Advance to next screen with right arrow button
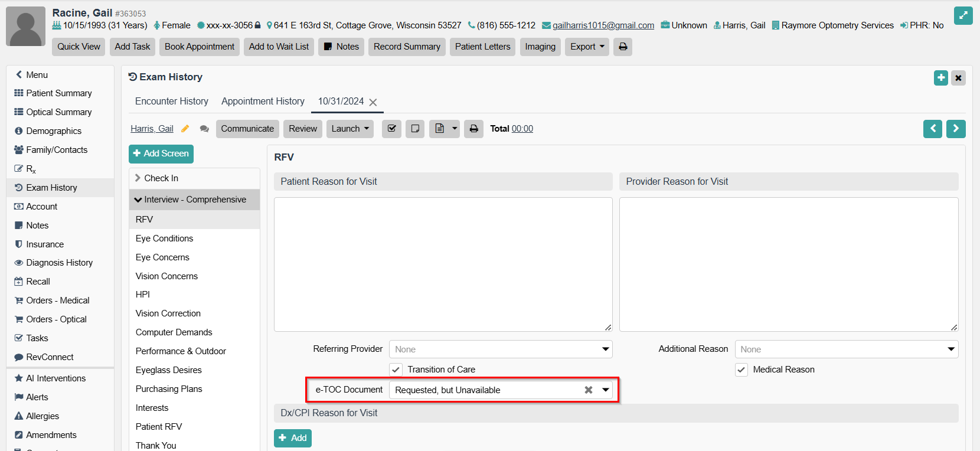 click(x=956, y=129)
